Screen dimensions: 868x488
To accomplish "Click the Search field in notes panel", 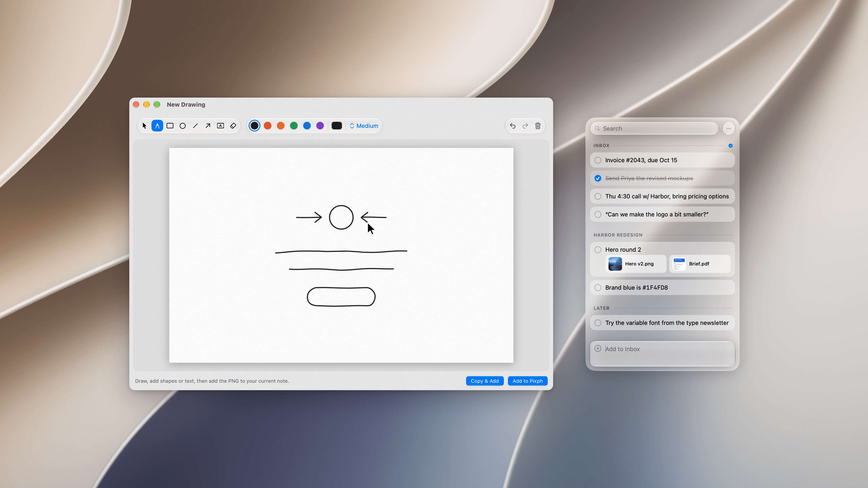I will point(654,128).
